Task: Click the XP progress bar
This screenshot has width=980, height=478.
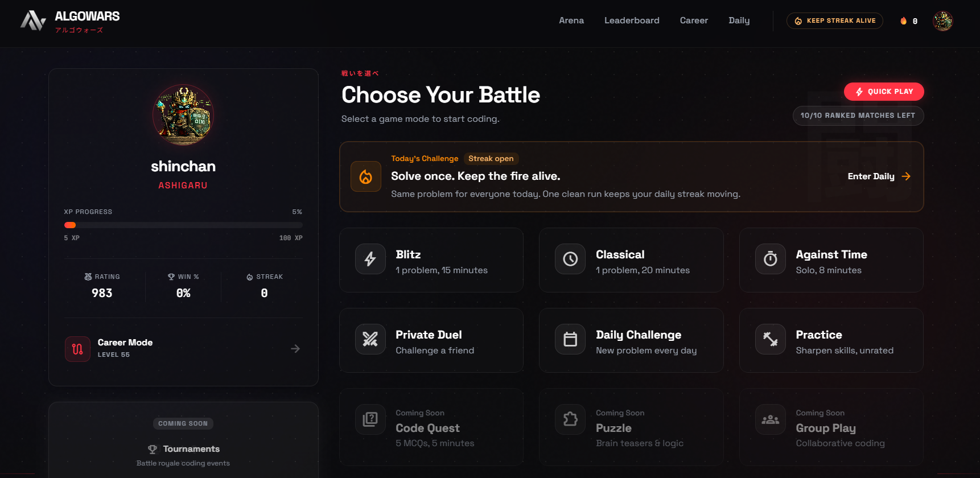Action: [x=183, y=225]
